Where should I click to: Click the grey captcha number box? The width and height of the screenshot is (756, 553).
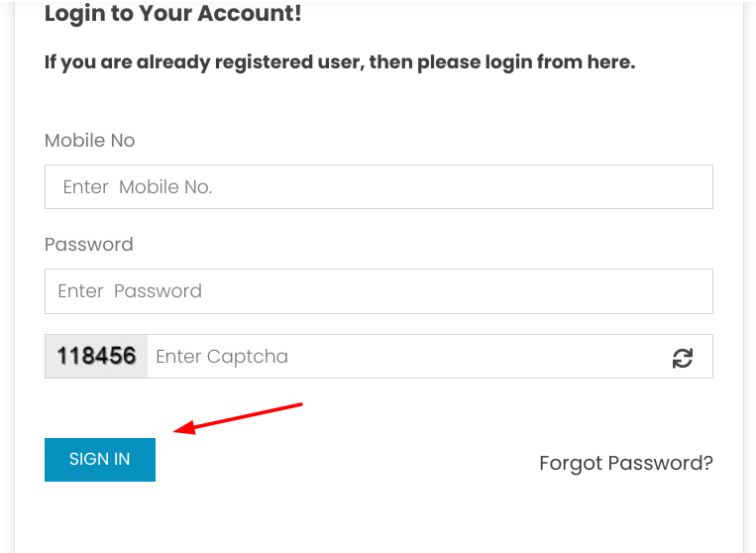96,357
